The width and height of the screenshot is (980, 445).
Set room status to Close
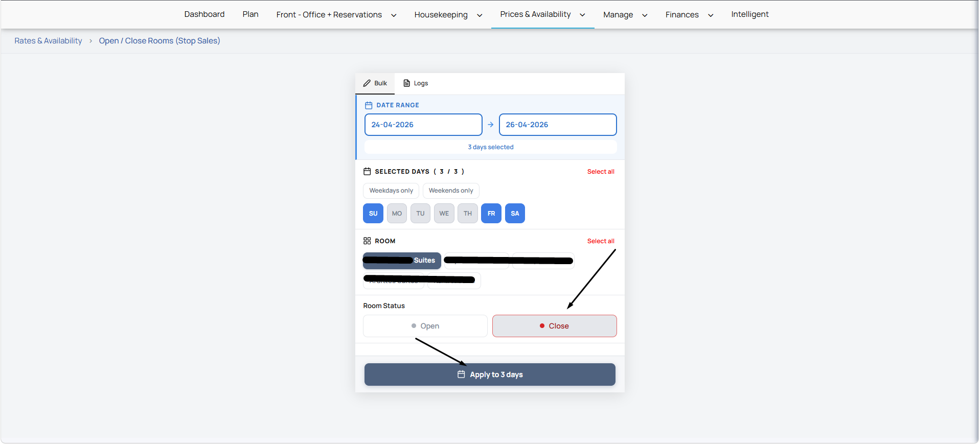click(x=554, y=326)
